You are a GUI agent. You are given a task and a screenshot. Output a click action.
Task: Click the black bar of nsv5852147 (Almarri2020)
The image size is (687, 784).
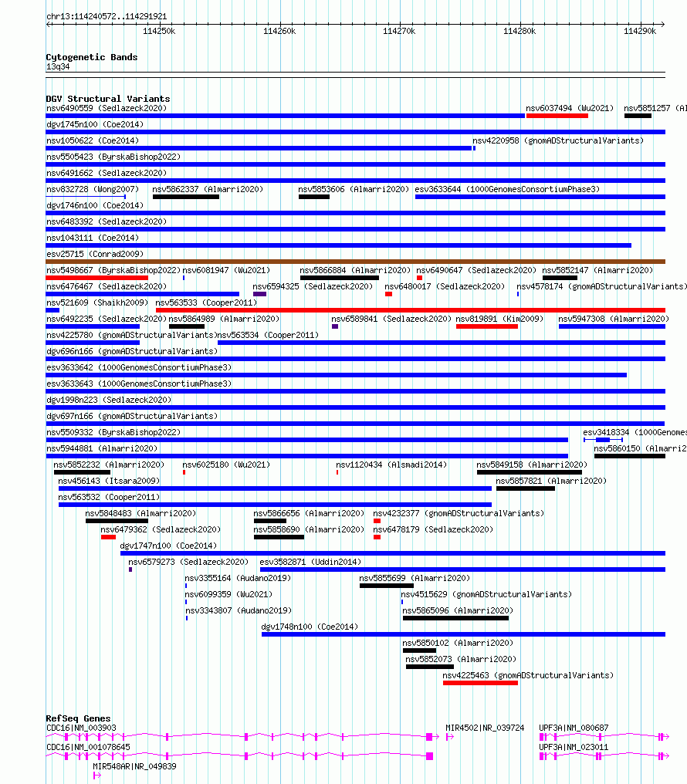pos(560,278)
